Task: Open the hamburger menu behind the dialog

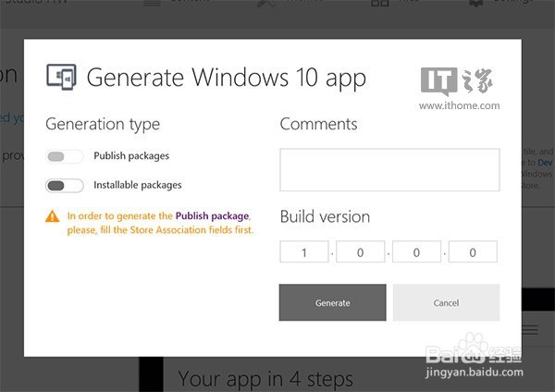Action: [x=530, y=330]
